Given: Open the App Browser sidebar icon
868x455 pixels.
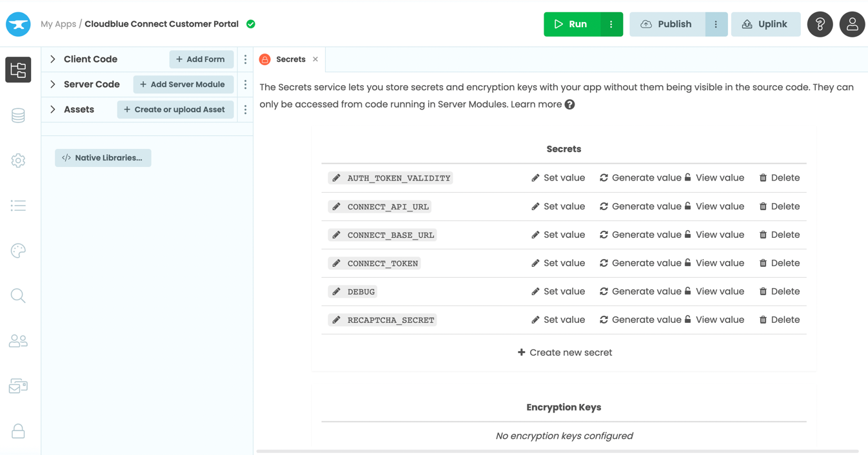Looking at the screenshot, I should (18, 70).
